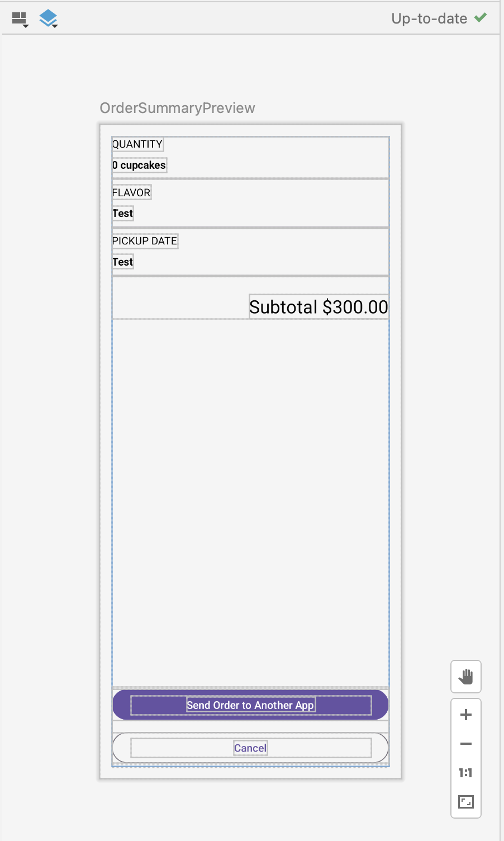Zoom in with the plus button
Viewport: 504px width, 841px height.
coord(465,715)
